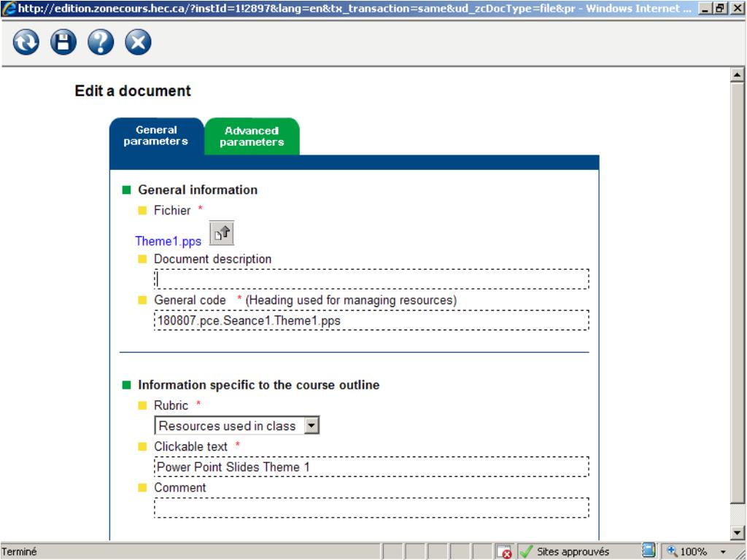747x560 pixels.
Task: Click the refresh toolbar icon
Action: point(26,42)
